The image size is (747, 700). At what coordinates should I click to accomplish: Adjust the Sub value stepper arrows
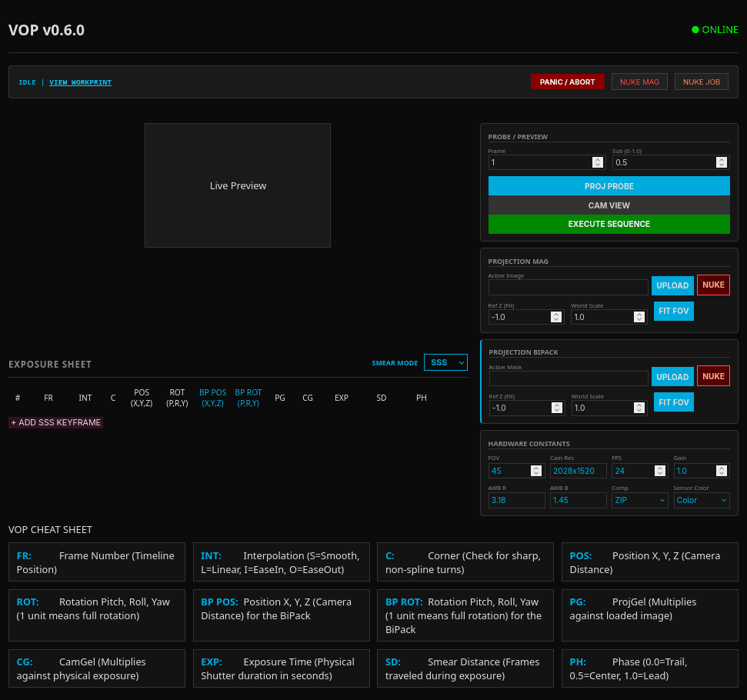[x=722, y=162]
